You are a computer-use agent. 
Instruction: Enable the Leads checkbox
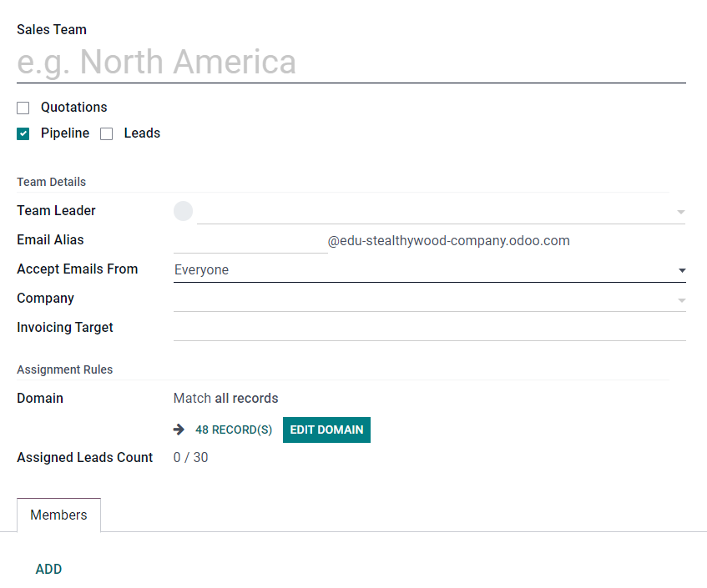[106, 133]
